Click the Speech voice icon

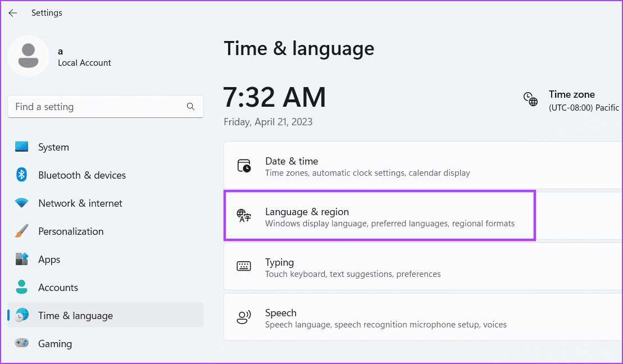click(x=244, y=317)
